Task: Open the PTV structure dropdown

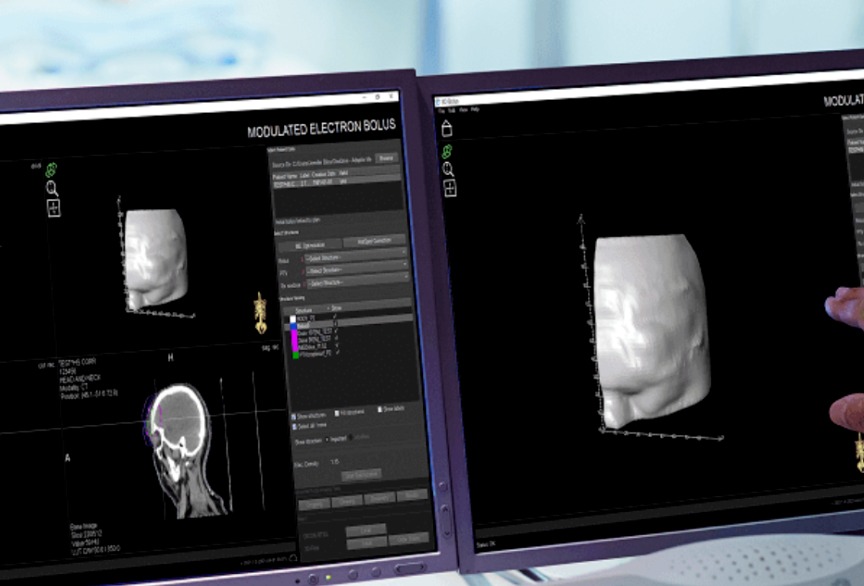Action: 357,270
